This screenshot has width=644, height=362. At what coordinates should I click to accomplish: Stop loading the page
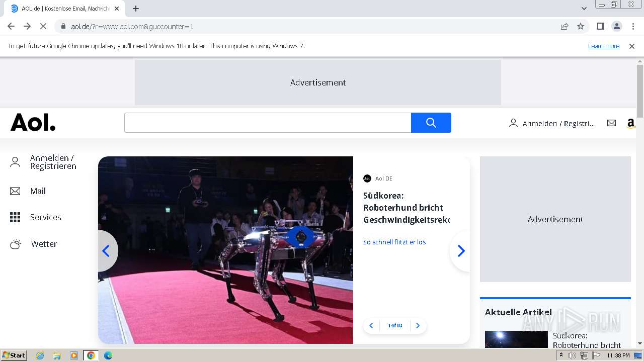[x=43, y=26]
